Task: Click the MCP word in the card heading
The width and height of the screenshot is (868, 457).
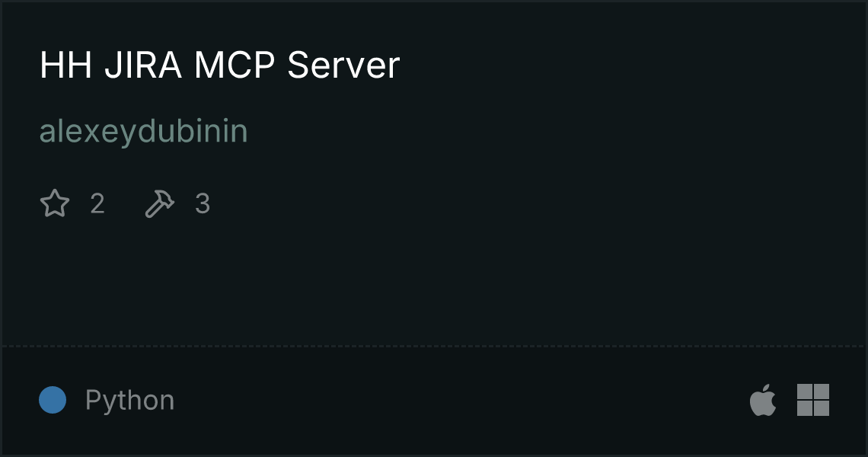Action: coord(235,65)
